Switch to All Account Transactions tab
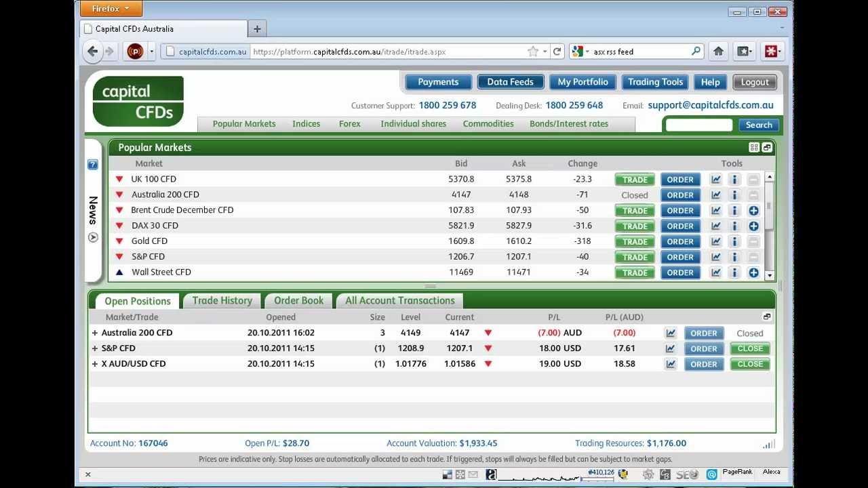 pyautogui.click(x=400, y=301)
